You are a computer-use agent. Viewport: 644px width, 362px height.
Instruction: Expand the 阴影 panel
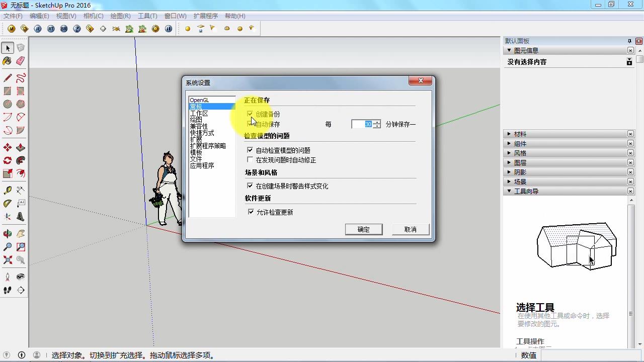pos(509,172)
